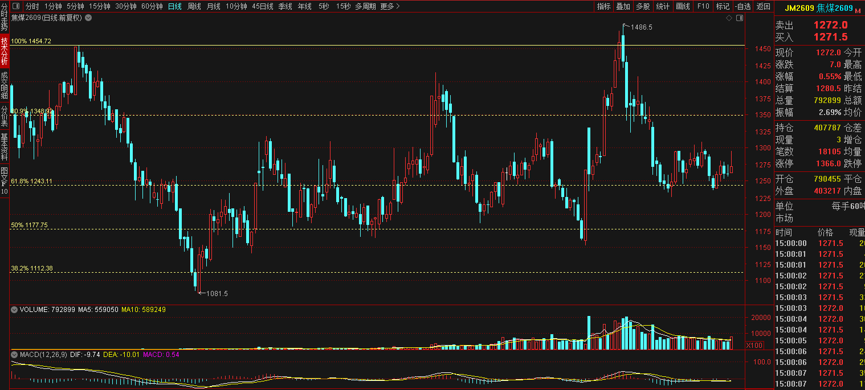Expand the VOLUME indicator dropdown

click(x=14, y=310)
